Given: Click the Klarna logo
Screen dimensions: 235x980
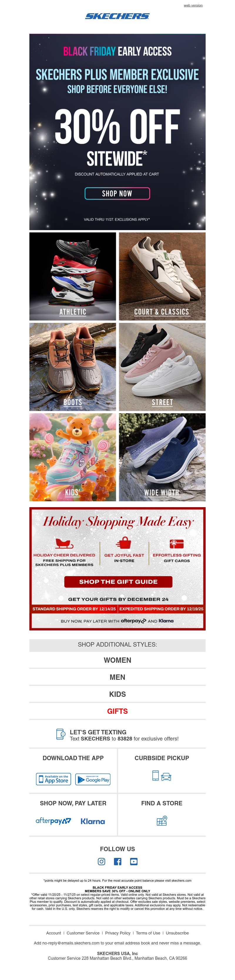Looking at the screenshot, I should 93,821.
